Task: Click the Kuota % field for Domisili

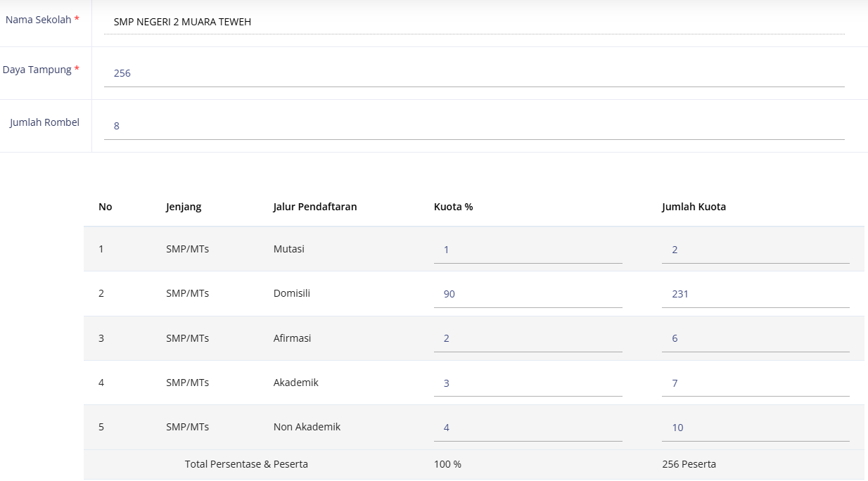Action: [528, 294]
